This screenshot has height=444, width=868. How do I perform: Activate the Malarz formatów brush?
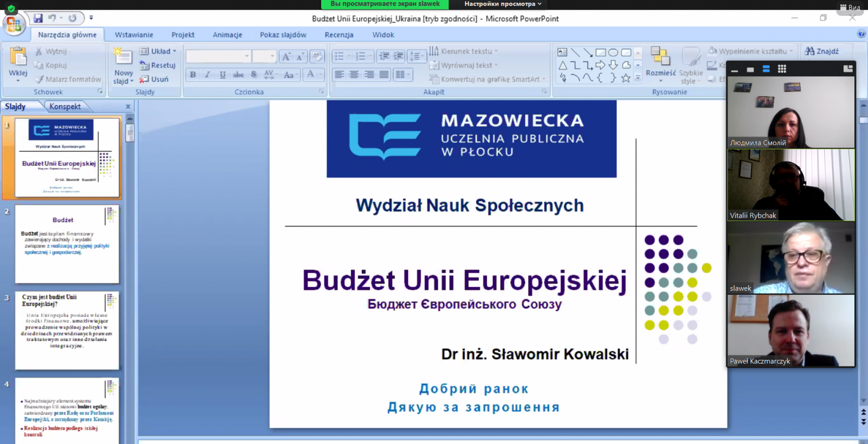[x=68, y=79]
